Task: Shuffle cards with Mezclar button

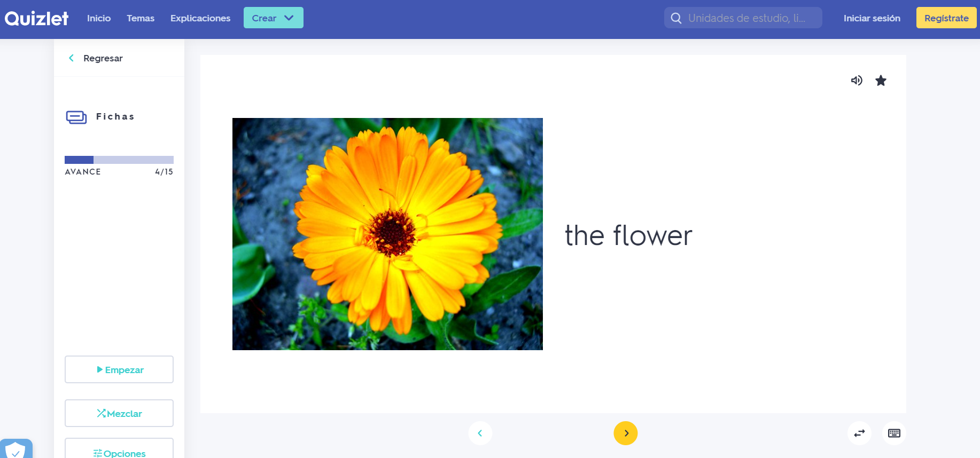Action: point(119,413)
